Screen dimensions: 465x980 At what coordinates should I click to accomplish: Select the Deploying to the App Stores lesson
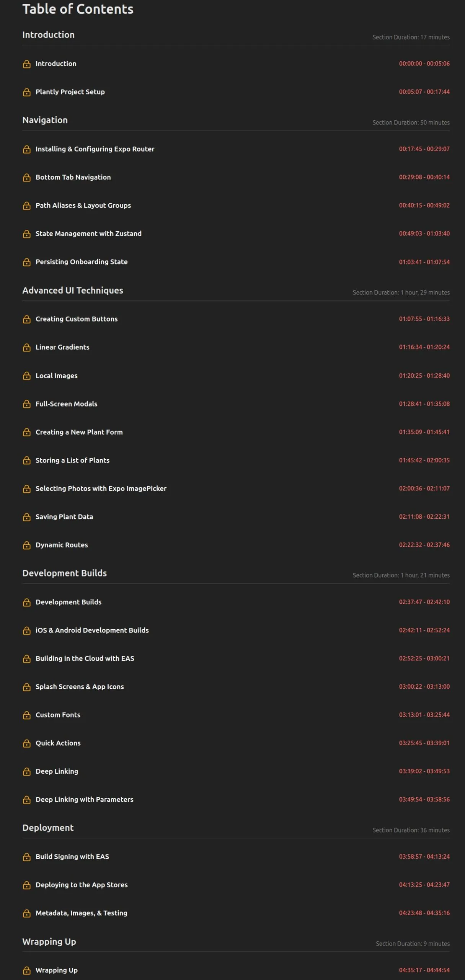click(x=82, y=885)
